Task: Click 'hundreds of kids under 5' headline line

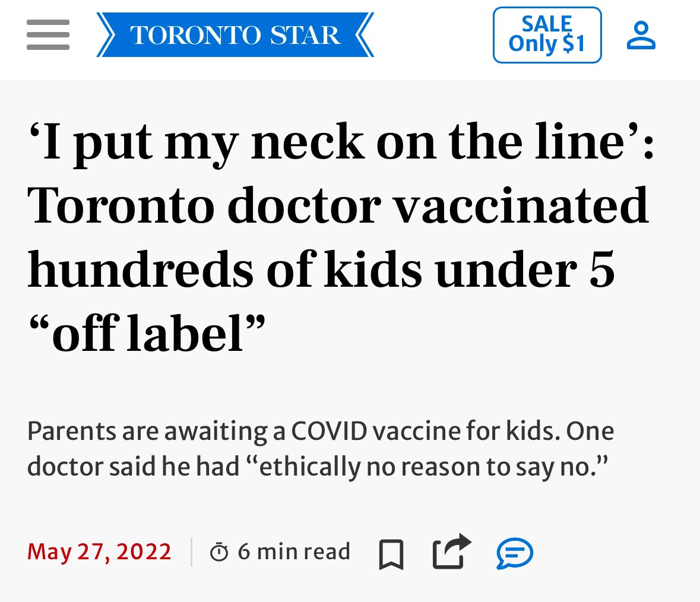Action: pyautogui.click(x=321, y=270)
